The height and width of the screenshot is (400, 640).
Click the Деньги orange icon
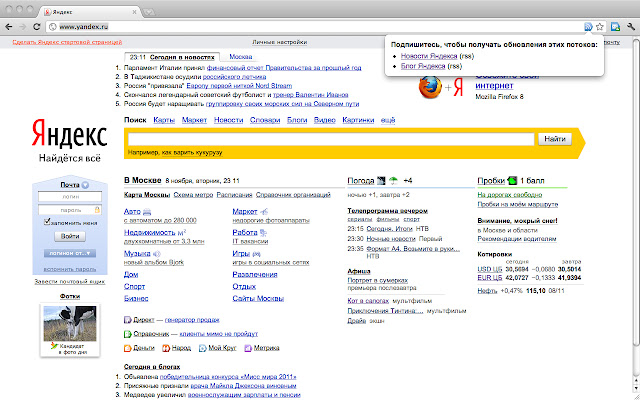point(127,348)
